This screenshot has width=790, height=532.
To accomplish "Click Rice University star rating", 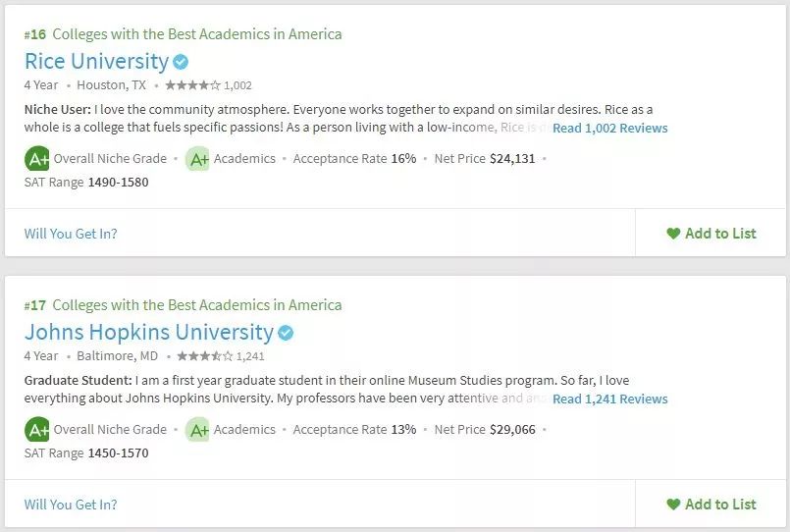I will point(192,85).
